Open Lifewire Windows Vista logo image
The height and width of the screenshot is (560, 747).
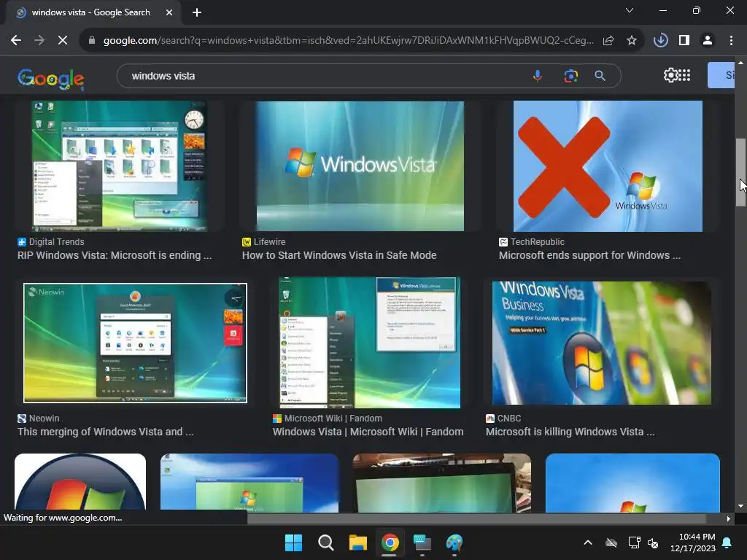(360, 166)
